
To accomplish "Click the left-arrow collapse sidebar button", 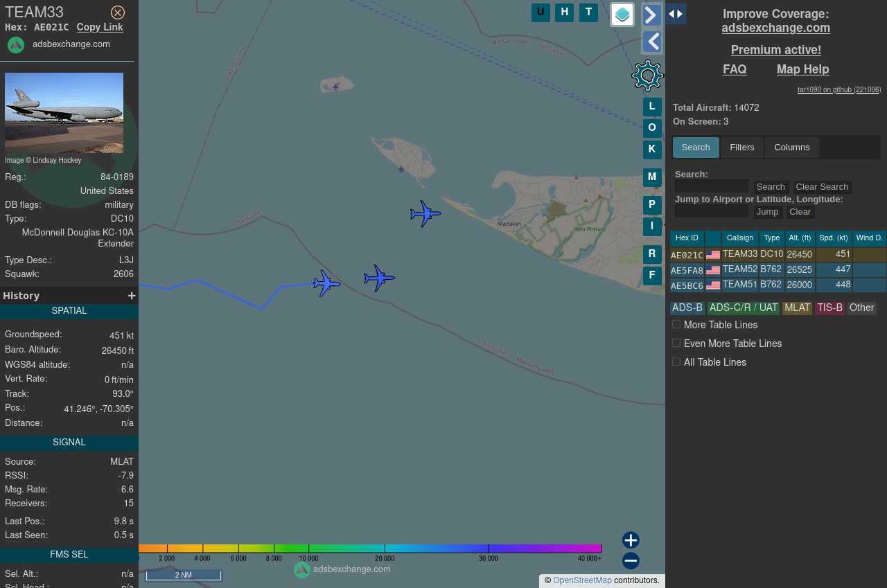I will pos(652,42).
